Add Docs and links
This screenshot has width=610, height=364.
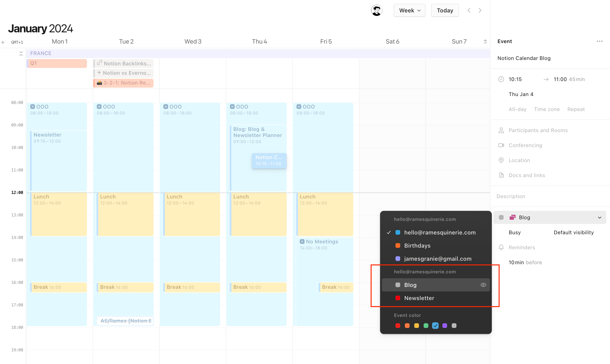pyautogui.click(x=527, y=175)
